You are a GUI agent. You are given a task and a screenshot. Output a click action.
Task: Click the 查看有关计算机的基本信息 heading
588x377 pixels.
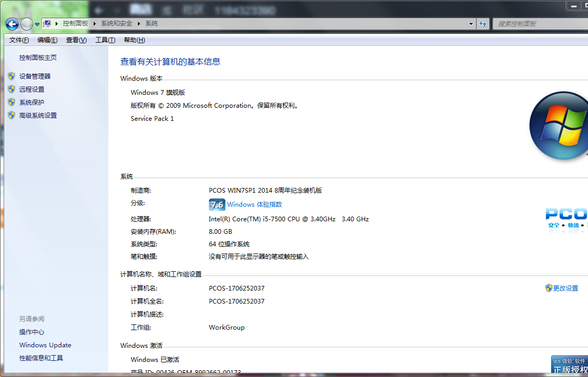pyautogui.click(x=170, y=62)
